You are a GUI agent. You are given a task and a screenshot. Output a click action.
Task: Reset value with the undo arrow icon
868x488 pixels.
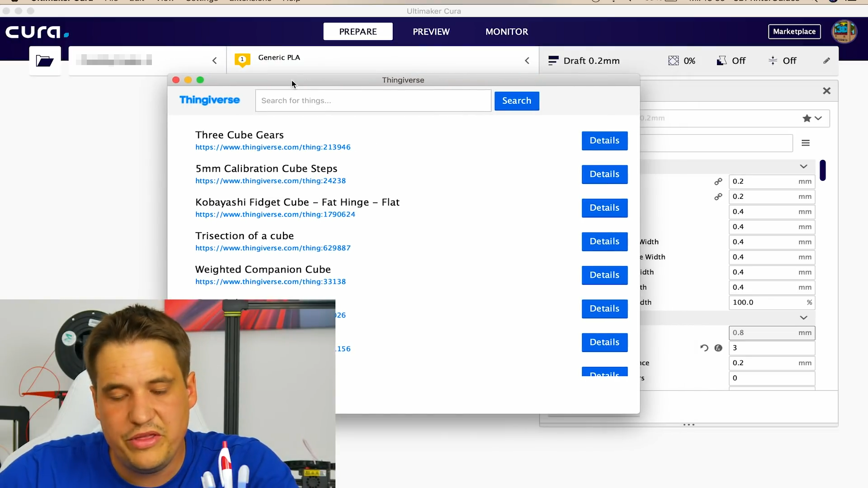(x=704, y=348)
